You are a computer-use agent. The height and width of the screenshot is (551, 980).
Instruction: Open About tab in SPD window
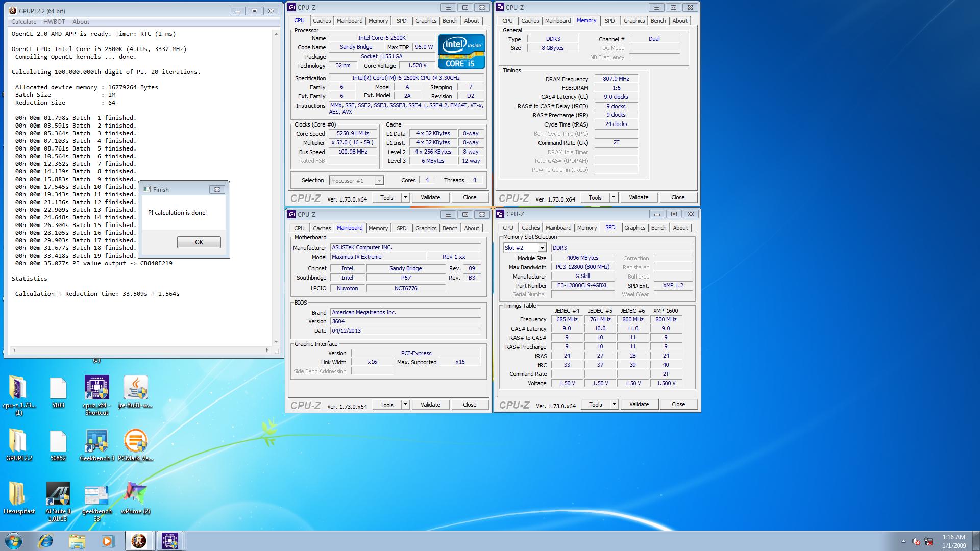point(680,228)
